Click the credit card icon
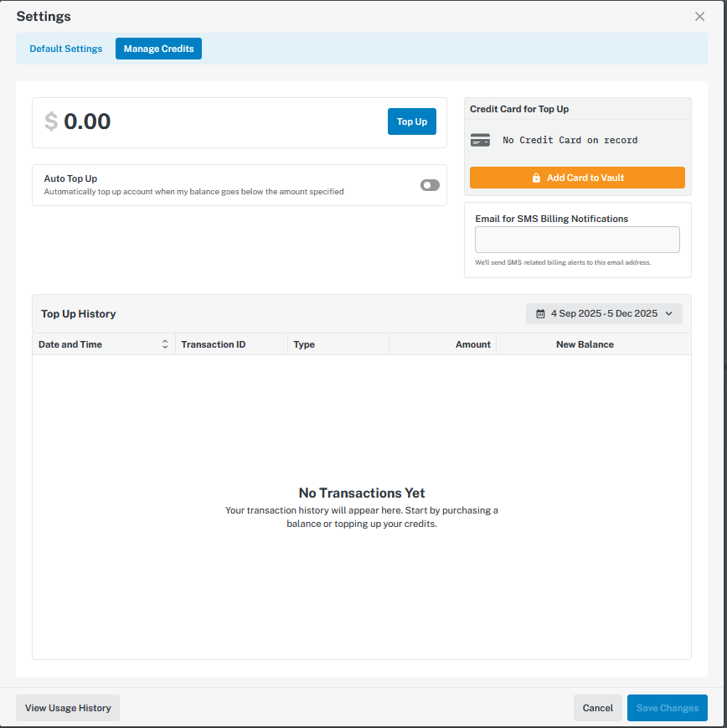This screenshot has width=727, height=728. tap(480, 141)
